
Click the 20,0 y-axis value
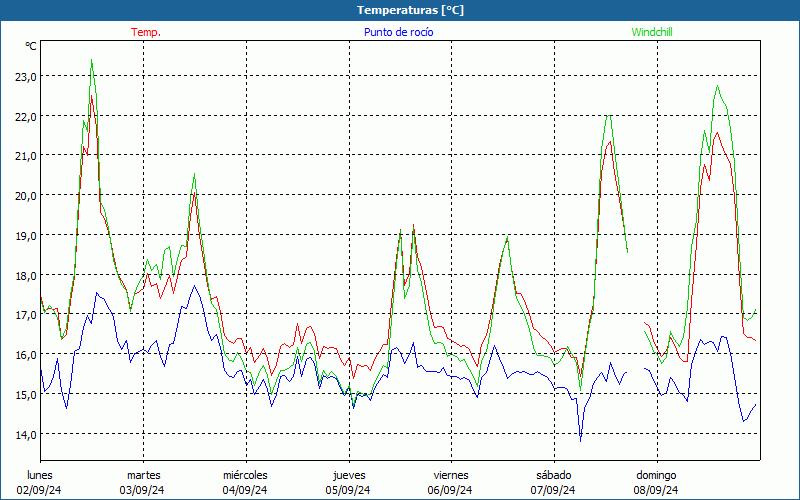click(x=26, y=196)
